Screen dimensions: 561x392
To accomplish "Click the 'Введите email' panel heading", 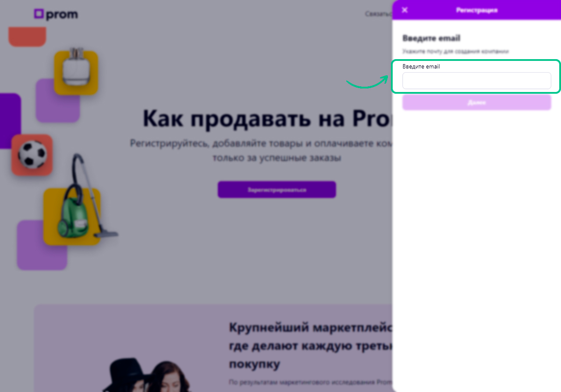I will click(431, 39).
